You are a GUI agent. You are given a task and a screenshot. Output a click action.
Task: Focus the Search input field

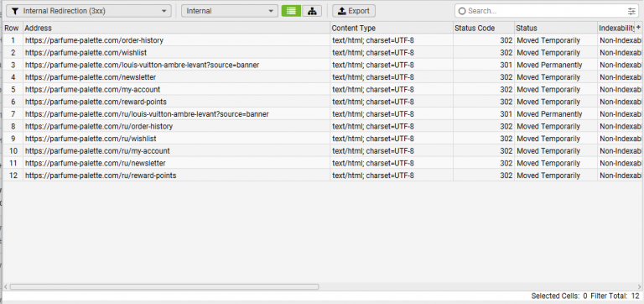pyautogui.click(x=545, y=11)
